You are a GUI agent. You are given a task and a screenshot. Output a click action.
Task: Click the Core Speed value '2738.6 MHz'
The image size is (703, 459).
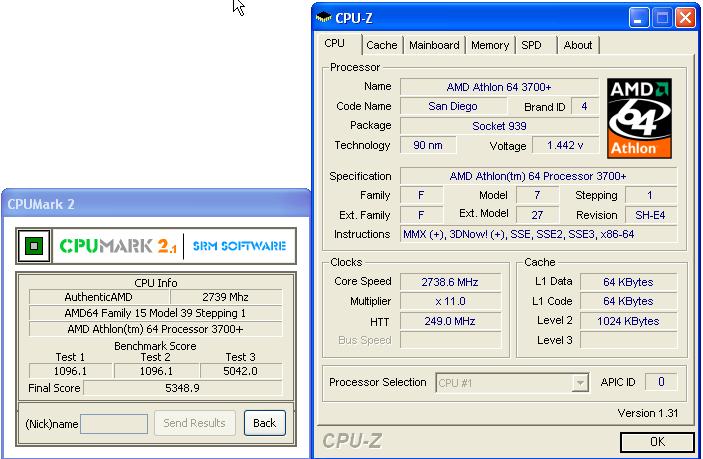[x=450, y=282]
